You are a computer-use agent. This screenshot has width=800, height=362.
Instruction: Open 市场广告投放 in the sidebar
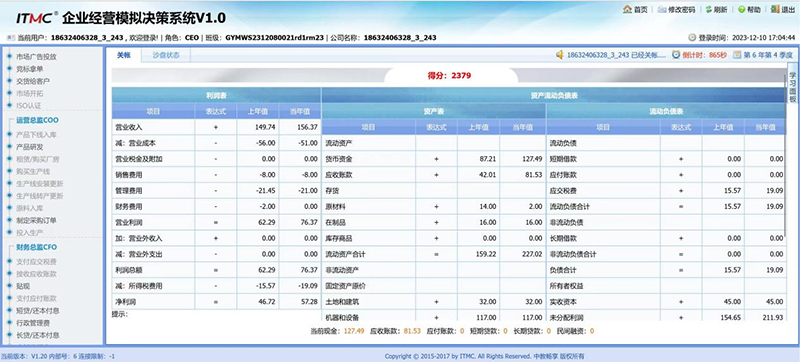[x=36, y=57]
